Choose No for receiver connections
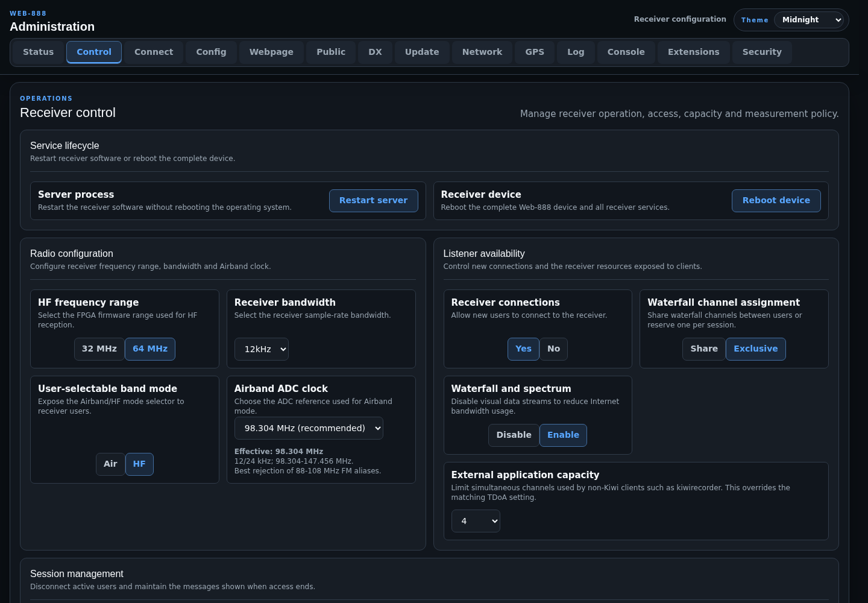 pyautogui.click(x=554, y=349)
